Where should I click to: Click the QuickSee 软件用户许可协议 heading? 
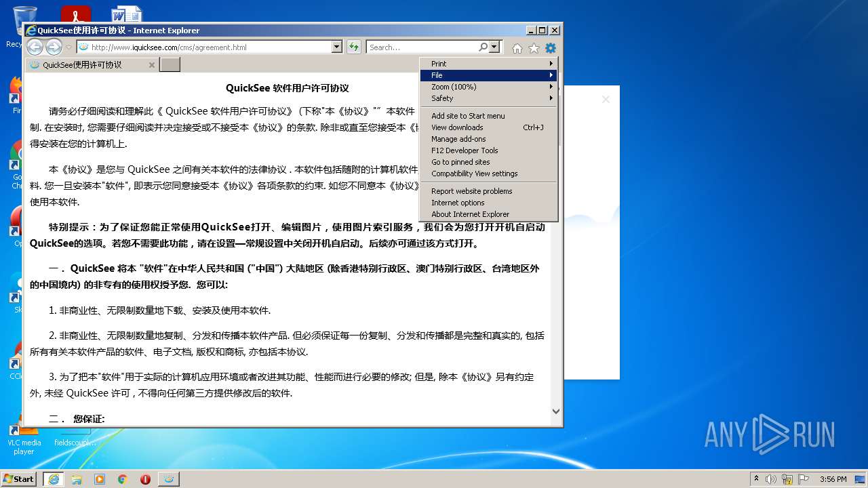(x=288, y=88)
